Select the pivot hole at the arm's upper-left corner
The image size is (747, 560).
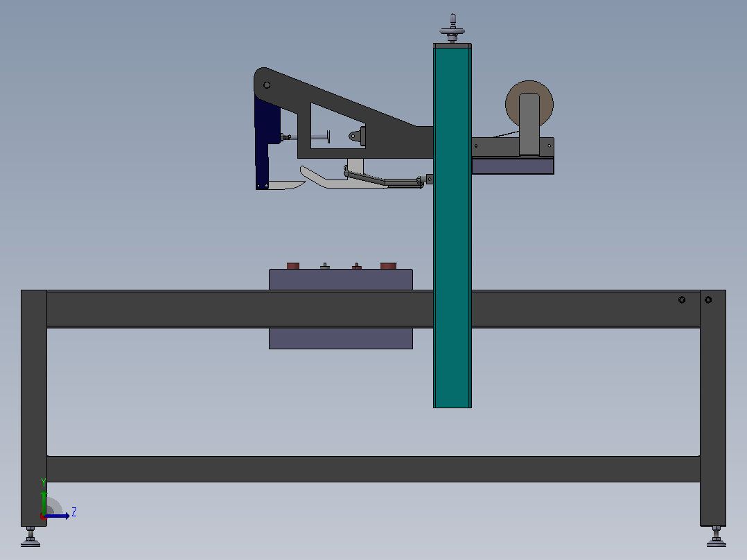267,85
